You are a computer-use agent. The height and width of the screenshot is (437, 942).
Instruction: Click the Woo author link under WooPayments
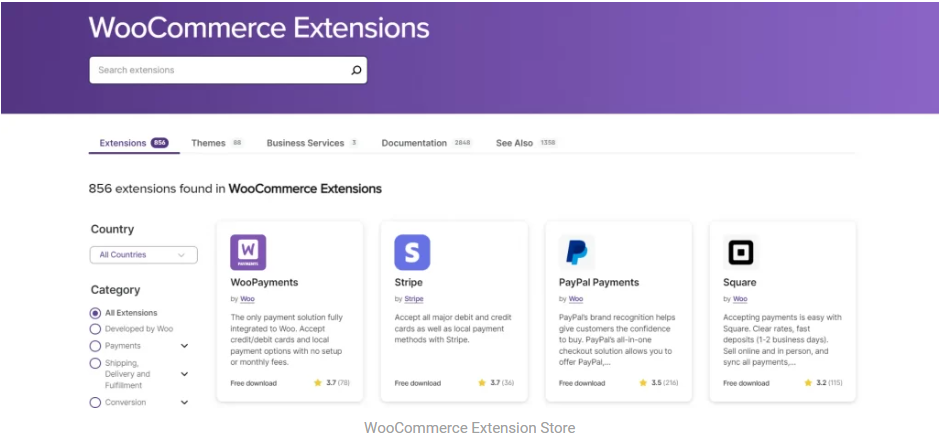coord(248,299)
